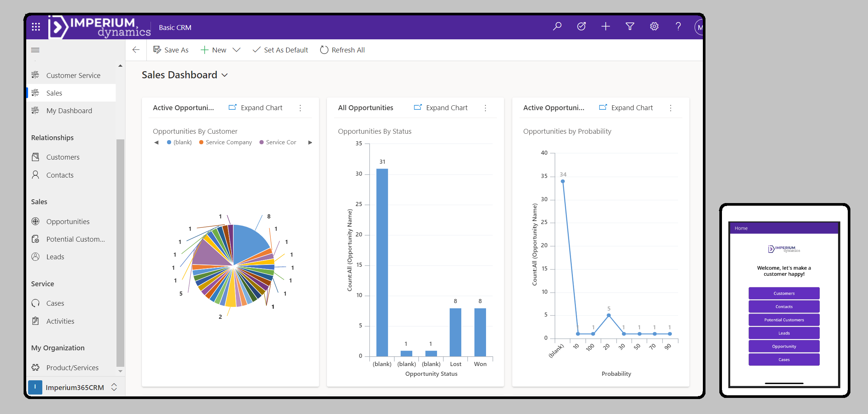Enable Set As Default view

280,49
